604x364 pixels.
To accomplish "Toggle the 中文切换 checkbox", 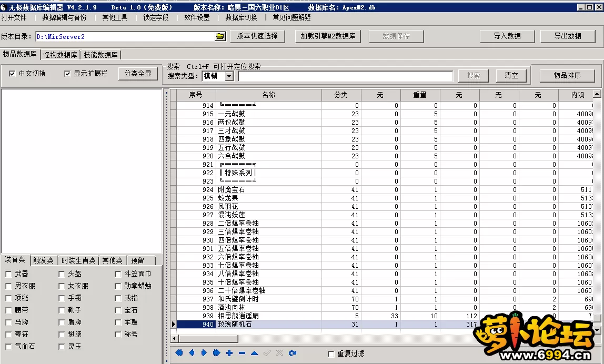I will pyautogui.click(x=12, y=74).
